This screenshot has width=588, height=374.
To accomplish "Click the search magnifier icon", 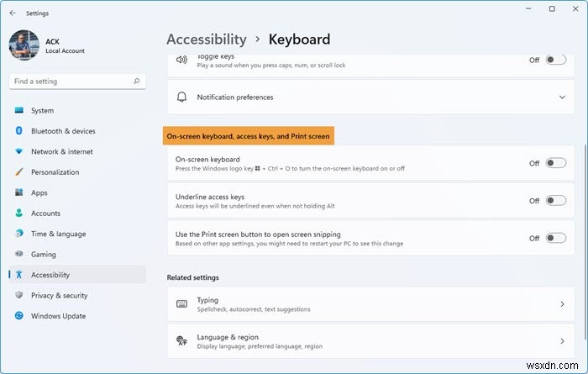I will pos(136,81).
